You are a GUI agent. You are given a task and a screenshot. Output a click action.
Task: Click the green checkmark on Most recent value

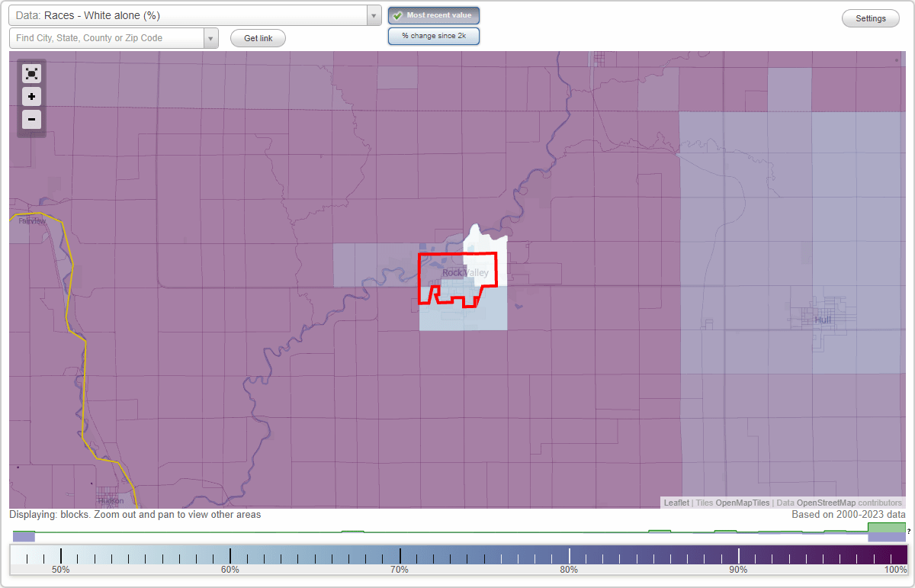[397, 15]
